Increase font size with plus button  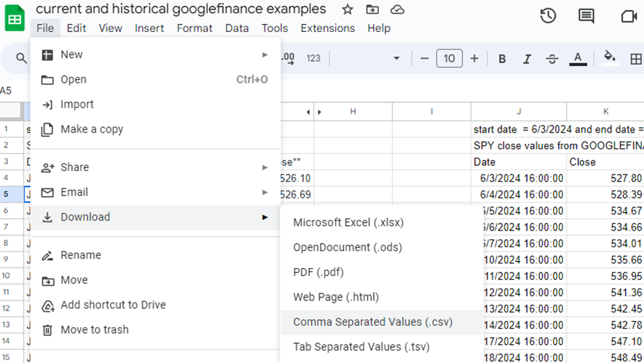point(475,59)
